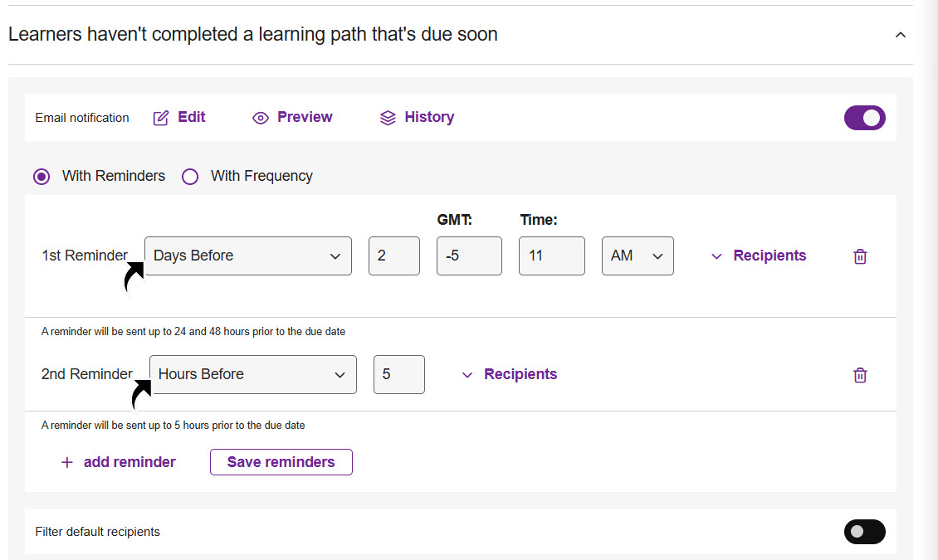This screenshot has height=560, width=938.
Task: Delete the 1st Reminder with trash icon
Action: point(860,256)
